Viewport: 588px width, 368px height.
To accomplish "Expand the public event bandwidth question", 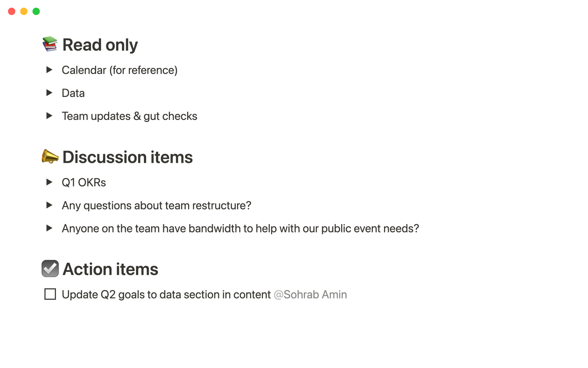I will coord(50,228).
